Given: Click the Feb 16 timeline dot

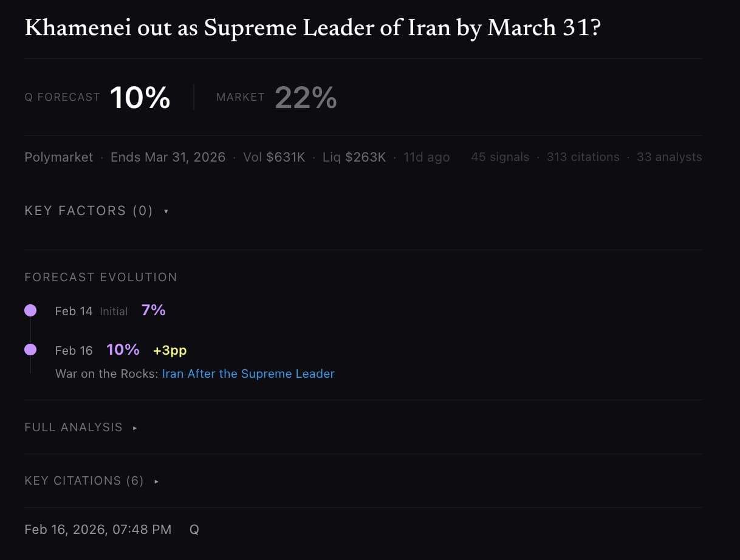Looking at the screenshot, I should (30, 350).
